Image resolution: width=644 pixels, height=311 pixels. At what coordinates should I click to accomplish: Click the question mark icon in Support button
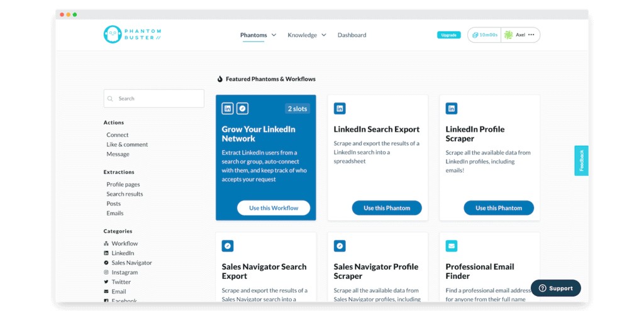(543, 288)
